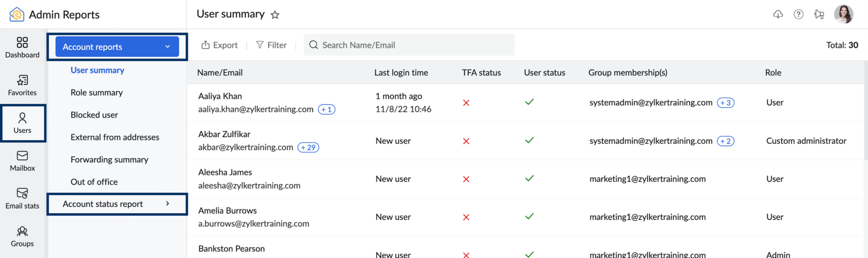Click Amelia Burrows's TFA status red cross
The height and width of the screenshot is (258, 868).
pos(466,217)
